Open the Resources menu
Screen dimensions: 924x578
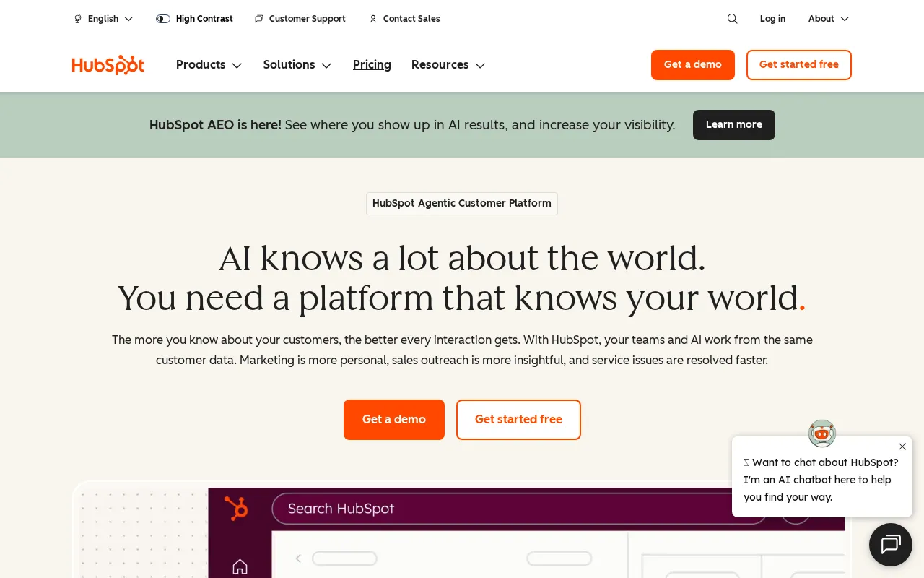coord(448,65)
